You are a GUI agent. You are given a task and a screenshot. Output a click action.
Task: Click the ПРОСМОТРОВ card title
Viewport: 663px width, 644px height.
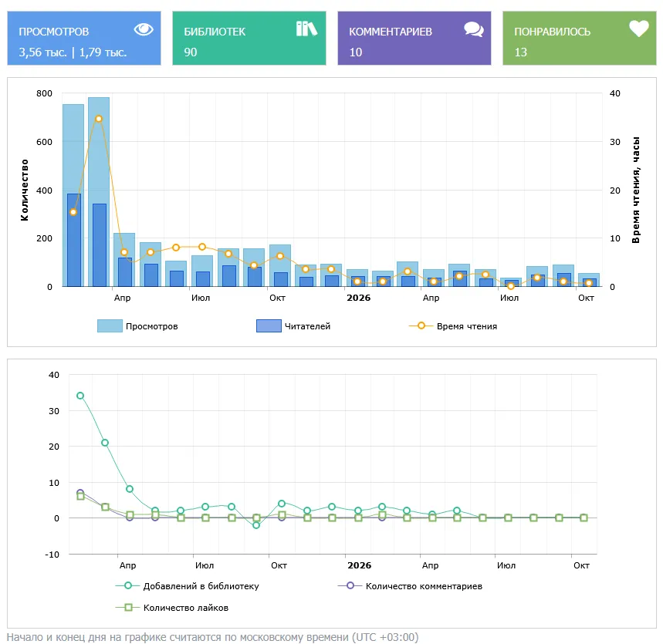coord(54,32)
